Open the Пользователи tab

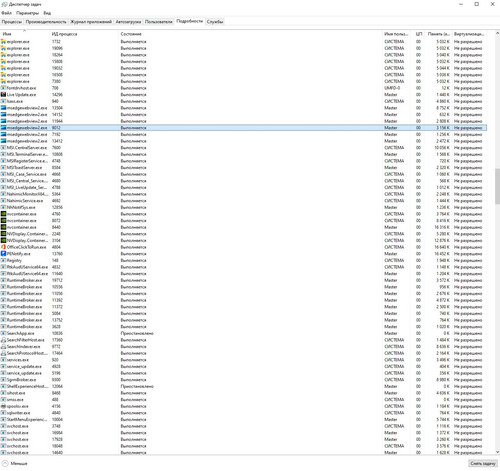pyautogui.click(x=159, y=22)
